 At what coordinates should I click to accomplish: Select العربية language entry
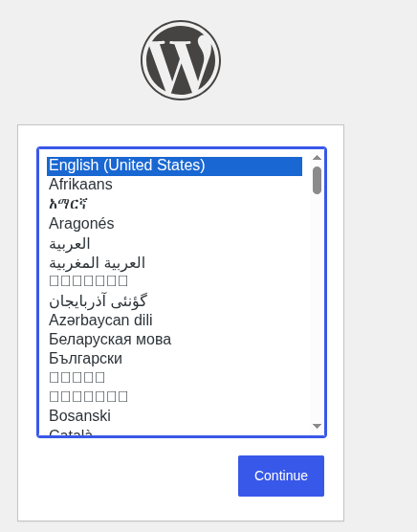point(174,243)
